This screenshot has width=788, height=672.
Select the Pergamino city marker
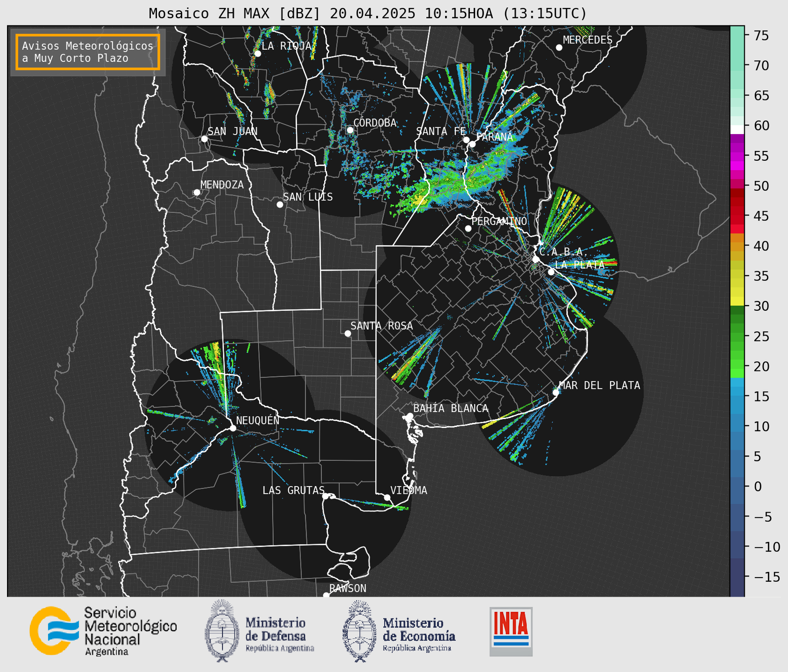click(x=468, y=229)
